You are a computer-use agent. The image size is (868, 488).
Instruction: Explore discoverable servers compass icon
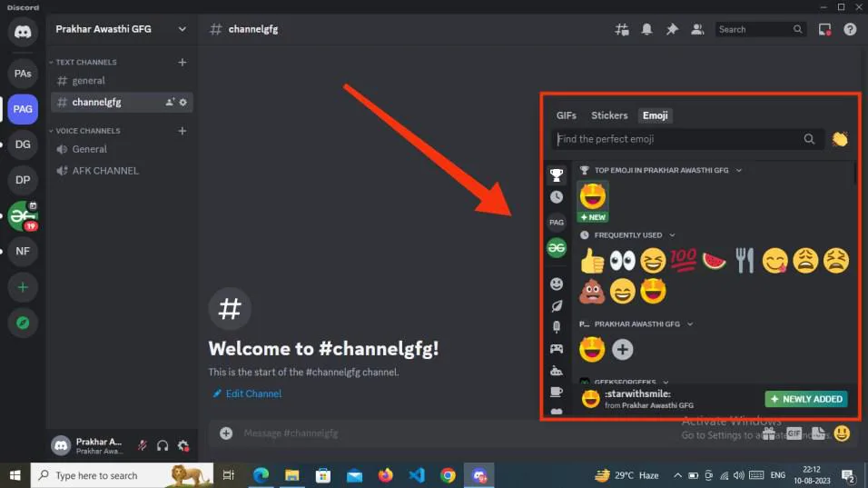click(x=23, y=323)
